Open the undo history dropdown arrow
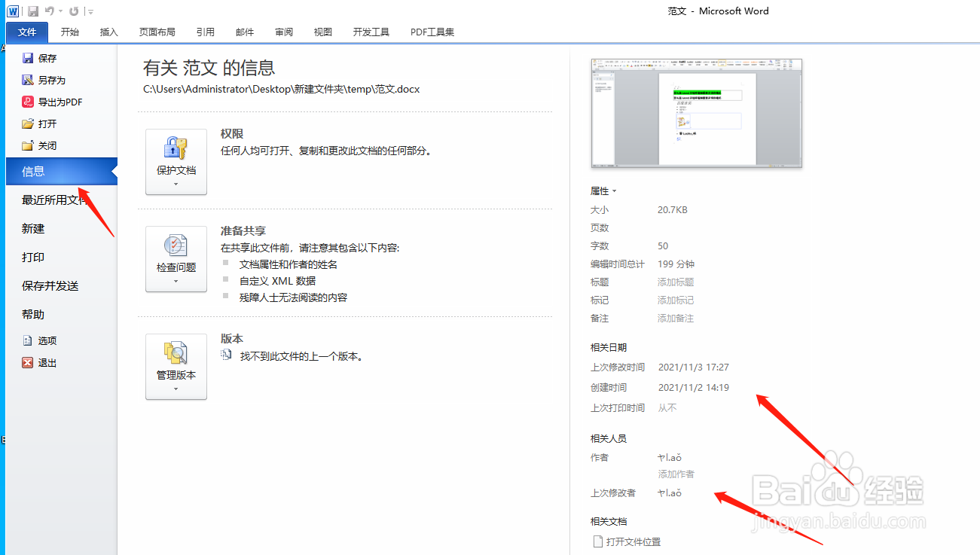Image resolution: width=980 pixels, height=555 pixels. (x=61, y=12)
